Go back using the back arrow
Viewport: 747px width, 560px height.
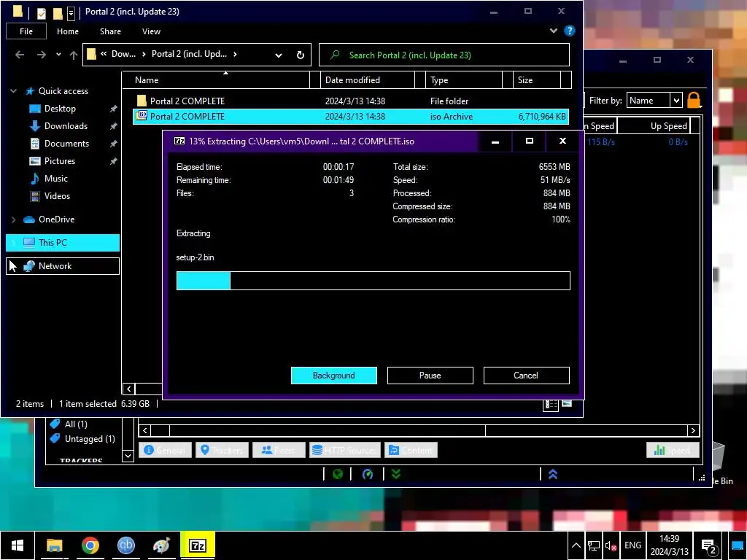click(20, 55)
